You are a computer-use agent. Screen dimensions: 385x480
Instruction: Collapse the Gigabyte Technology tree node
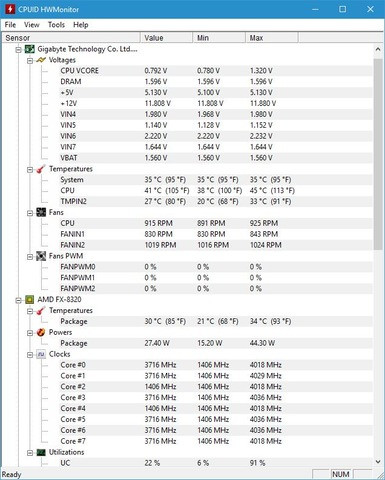pyautogui.click(x=19, y=50)
